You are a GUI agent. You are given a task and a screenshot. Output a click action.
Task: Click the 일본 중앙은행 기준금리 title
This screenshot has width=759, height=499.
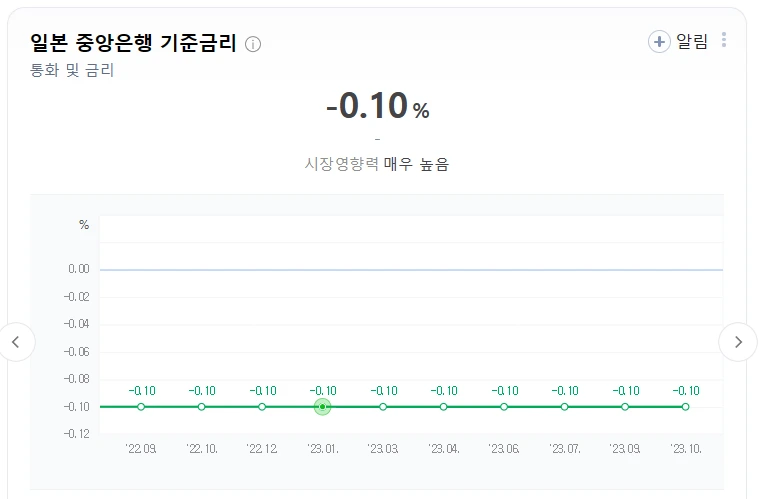point(133,43)
